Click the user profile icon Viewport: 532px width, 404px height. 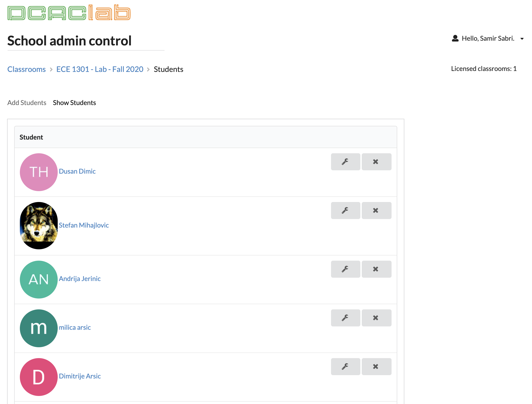[455, 39]
